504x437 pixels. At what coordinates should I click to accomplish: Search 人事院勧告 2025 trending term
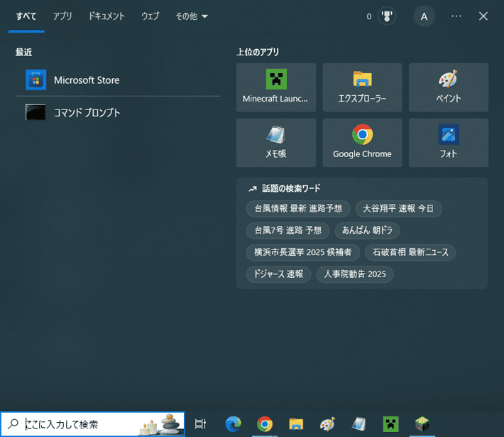(354, 274)
